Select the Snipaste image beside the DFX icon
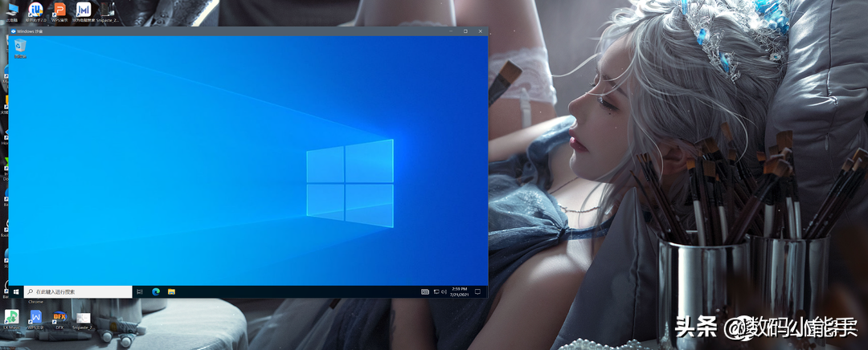This screenshot has height=350, width=868. (83, 320)
